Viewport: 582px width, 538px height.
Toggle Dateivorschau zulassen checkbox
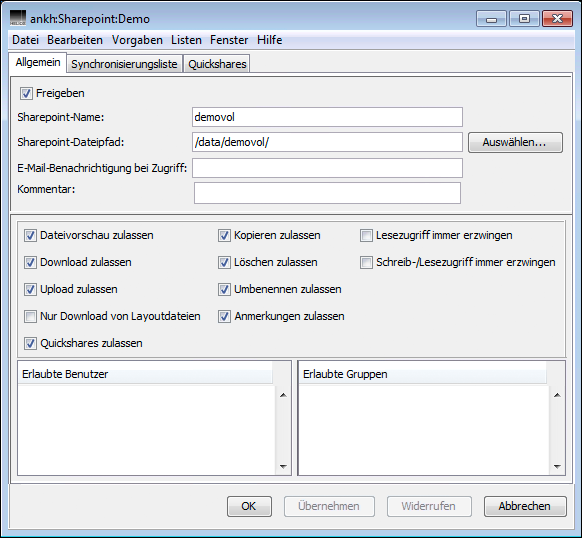(30, 235)
